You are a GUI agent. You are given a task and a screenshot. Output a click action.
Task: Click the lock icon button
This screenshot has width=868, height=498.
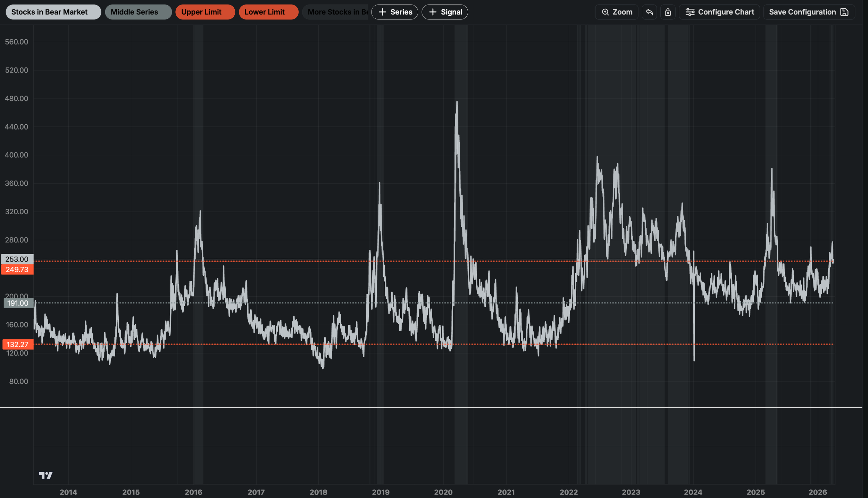668,12
